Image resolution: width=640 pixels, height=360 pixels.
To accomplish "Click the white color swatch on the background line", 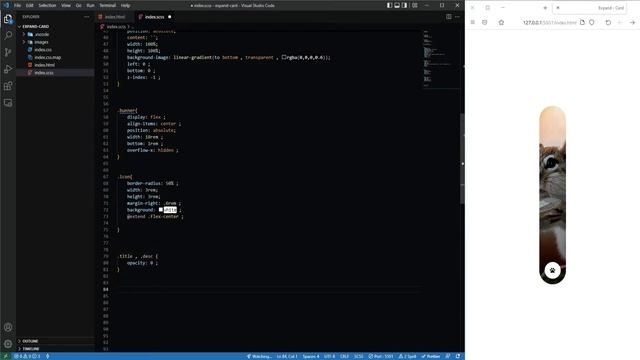I will tap(161, 209).
